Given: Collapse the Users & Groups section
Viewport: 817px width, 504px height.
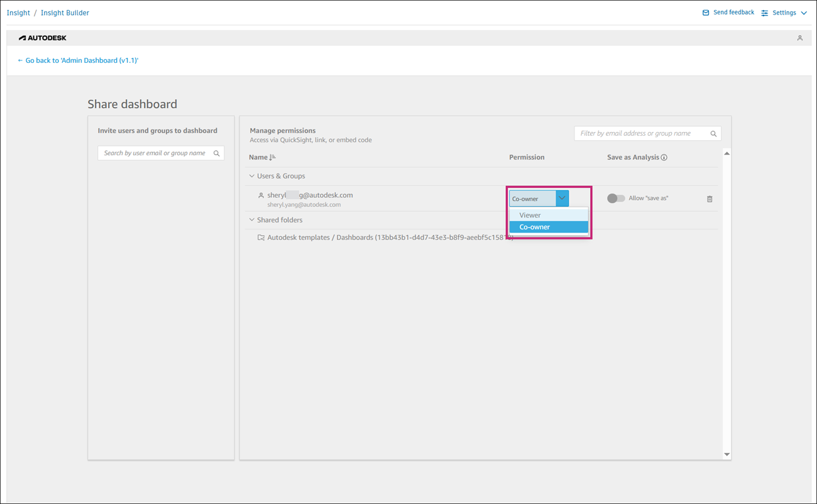Looking at the screenshot, I should [x=252, y=176].
